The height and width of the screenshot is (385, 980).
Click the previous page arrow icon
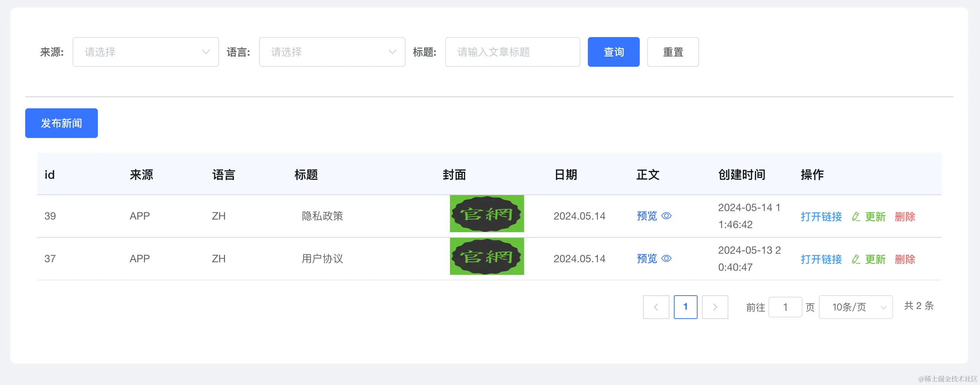(656, 307)
